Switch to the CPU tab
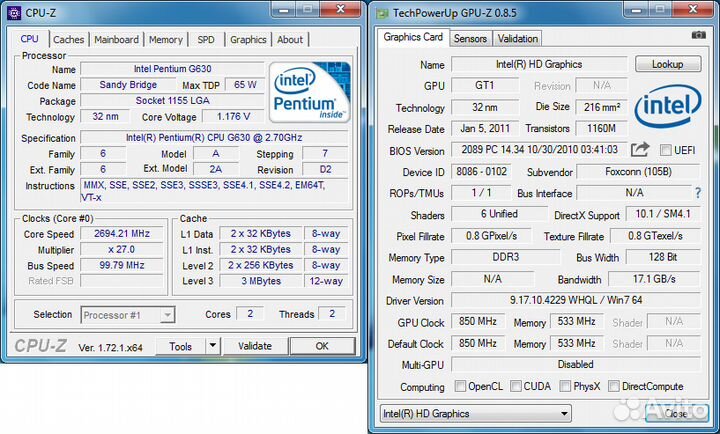720x434 pixels. 29,39
